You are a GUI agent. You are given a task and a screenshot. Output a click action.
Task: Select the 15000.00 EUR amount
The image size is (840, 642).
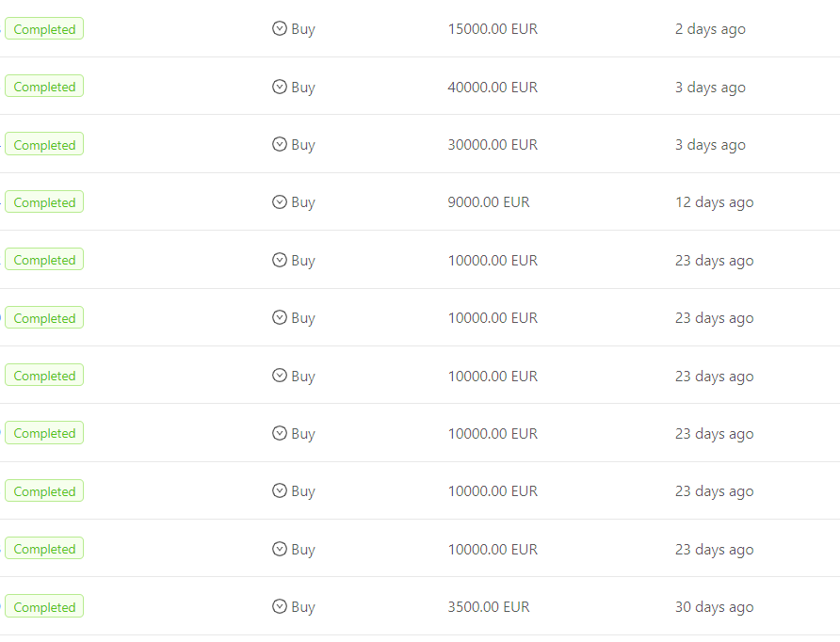click(493, 29)
